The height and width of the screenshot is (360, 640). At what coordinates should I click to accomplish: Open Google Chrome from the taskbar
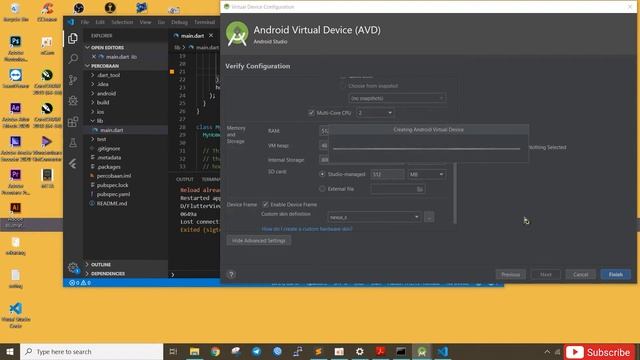[x=216, y=351]
